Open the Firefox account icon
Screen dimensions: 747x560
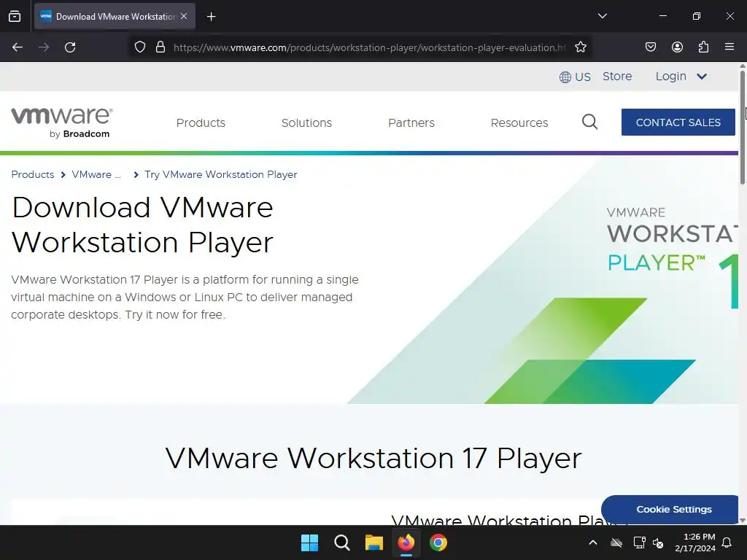point(677,47)
